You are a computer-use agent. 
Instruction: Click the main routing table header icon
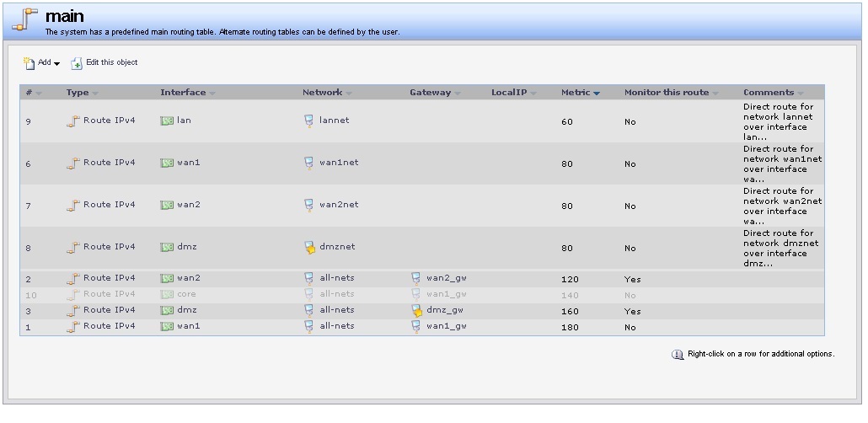[x=25, y=20]
